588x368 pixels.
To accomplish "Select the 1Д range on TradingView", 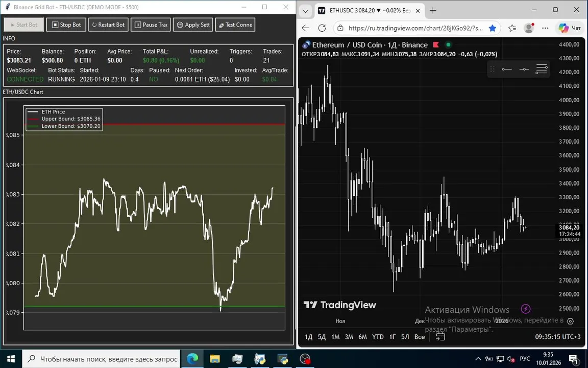I will click(308, 337).
